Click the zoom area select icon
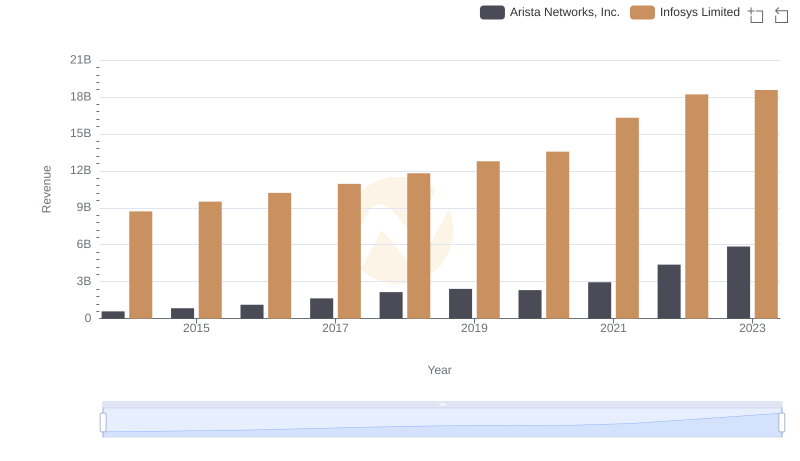800x461 pixels. (x=756, y=15)
